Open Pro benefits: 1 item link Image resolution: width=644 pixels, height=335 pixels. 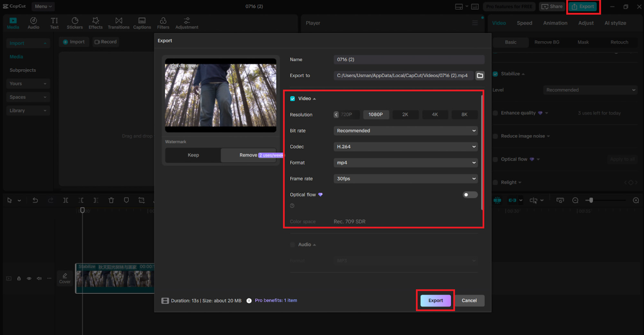coord(276,300)
